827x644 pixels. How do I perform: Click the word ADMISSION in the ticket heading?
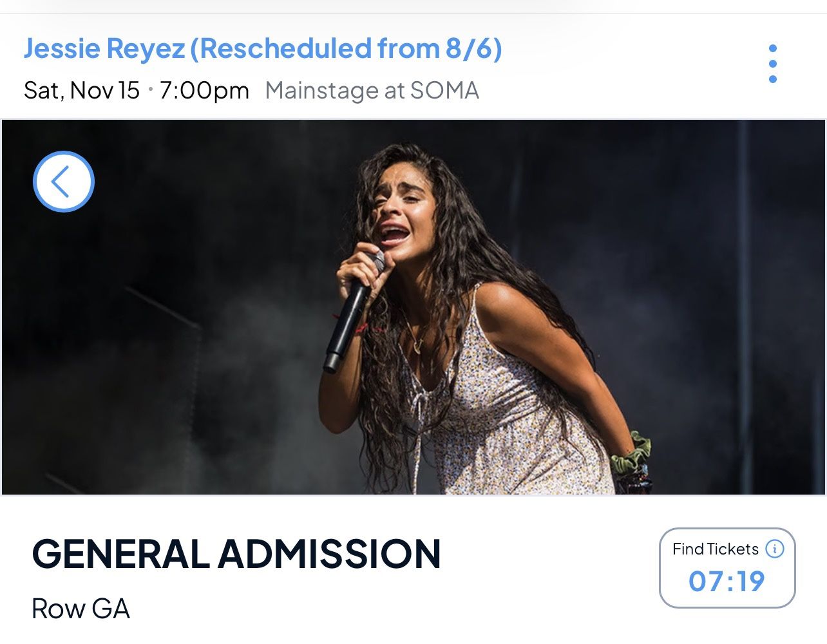click(x=329, y=554)
